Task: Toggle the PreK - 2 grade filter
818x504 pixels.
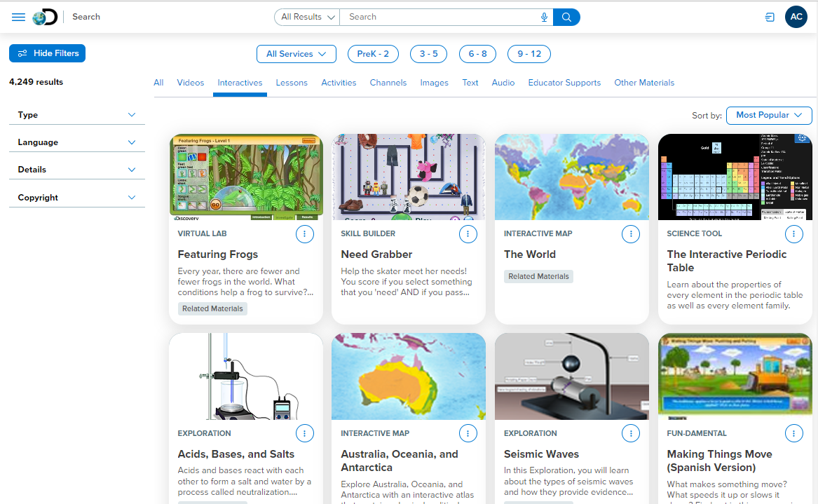Action: point(373,54)
